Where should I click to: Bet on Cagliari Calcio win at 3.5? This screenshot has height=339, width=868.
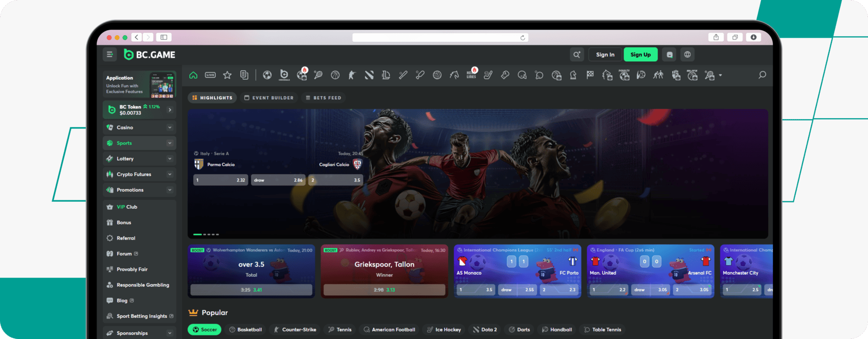click(x=336, y=180)
